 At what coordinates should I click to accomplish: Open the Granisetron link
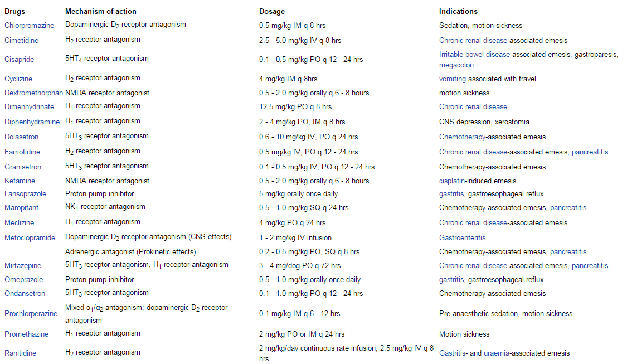coord(23,167)
